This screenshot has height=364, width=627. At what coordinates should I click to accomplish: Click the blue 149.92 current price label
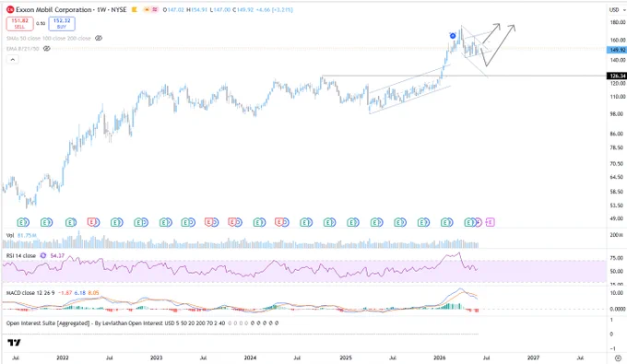(616, 50)
